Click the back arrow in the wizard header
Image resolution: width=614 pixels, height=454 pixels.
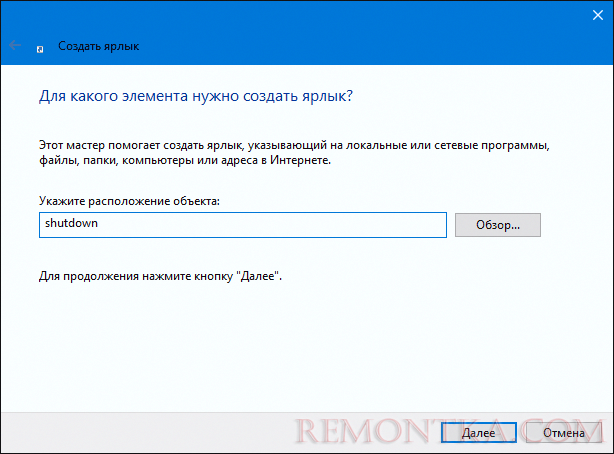click(15, 45)
